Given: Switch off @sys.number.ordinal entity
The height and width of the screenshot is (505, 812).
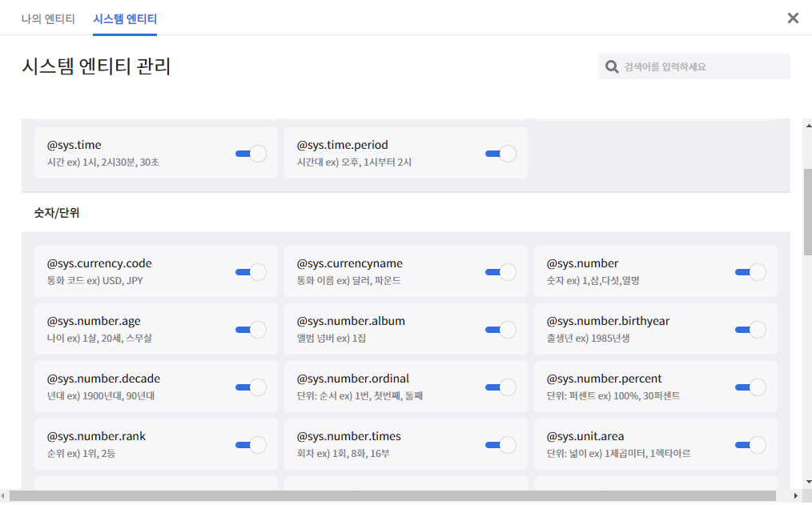Looking at the screenshot, I should click(500, 387).
